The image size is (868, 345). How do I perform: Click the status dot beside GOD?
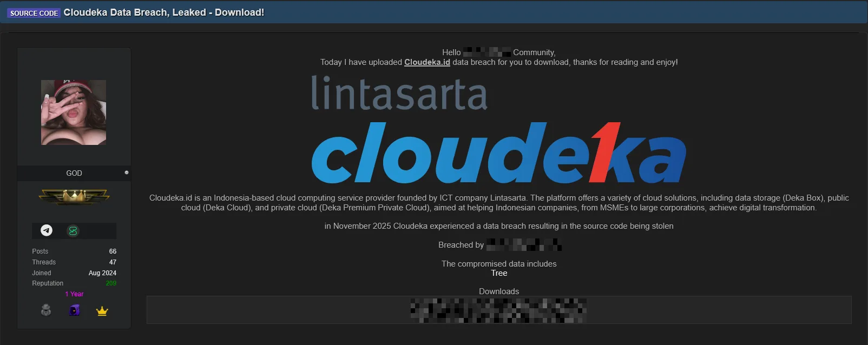coord(127,172)
